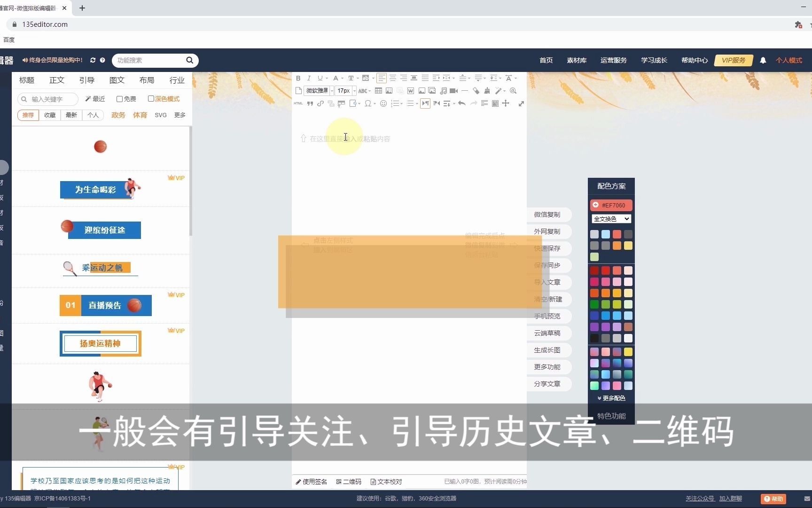Click the 微信复制 button
The width and height of the screenshot is (812, 508).
548,214
